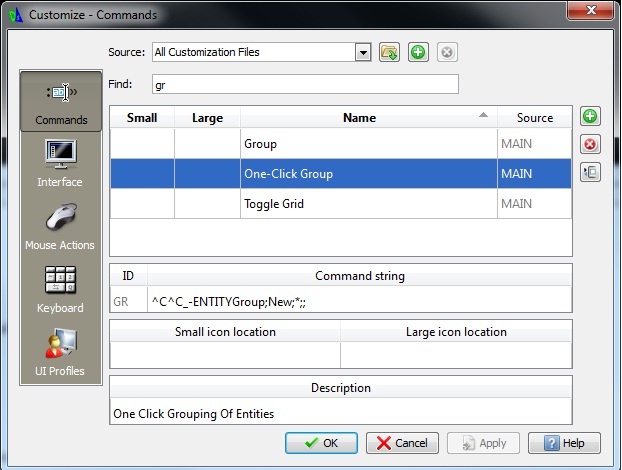Expand the Source dropdown arrow
The image size is (622, 470).
[363, 52]
